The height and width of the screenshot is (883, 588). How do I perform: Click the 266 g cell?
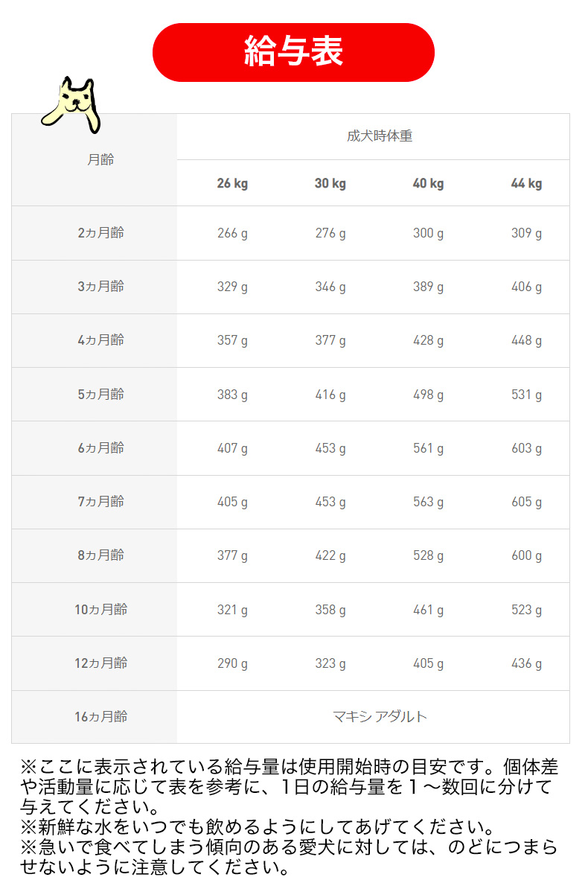[232, 233]
